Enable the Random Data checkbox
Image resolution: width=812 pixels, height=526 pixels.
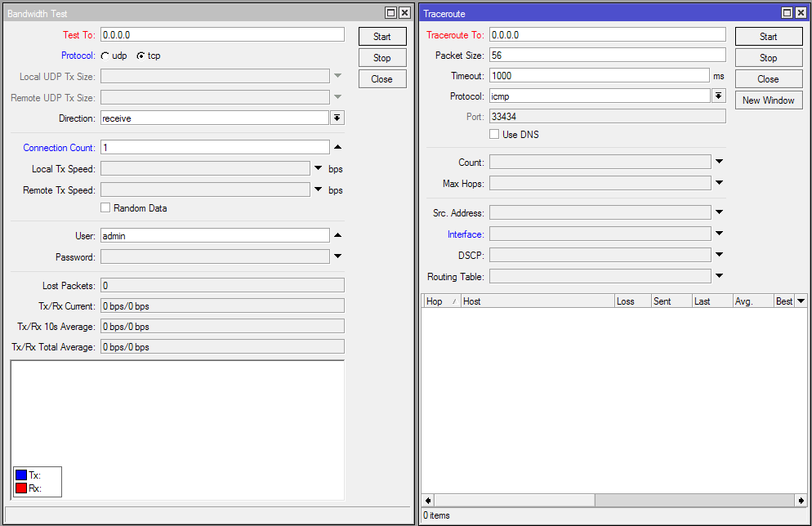tap(105, 207)
